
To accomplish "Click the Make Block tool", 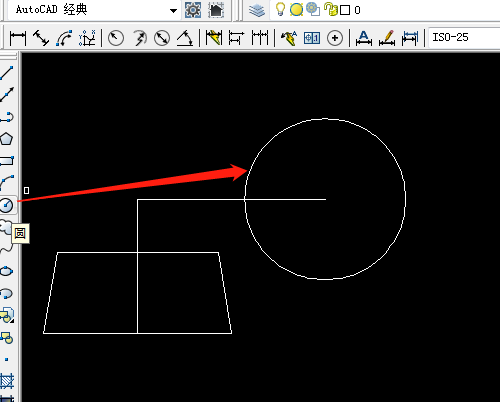I will (x=6, y=337).
